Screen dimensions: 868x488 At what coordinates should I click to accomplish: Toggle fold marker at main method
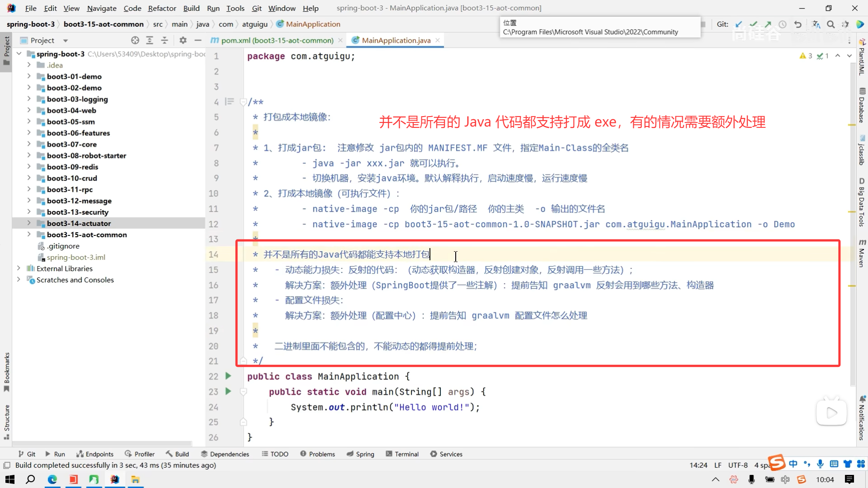coord(243,392)
